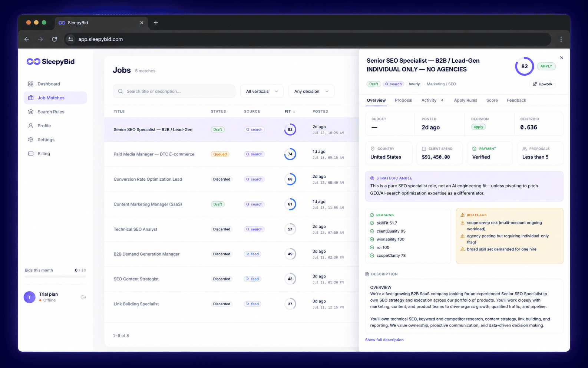Click the search source badge in the detail panel
The width and height of the screenshot is (588, 368).
393,84
